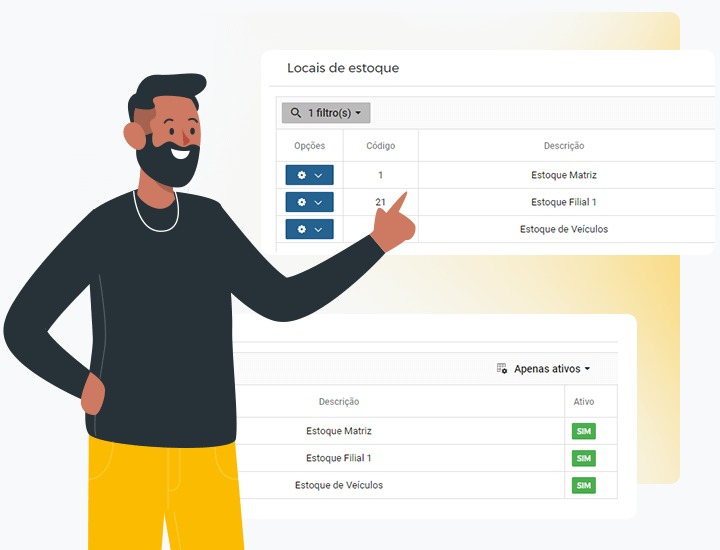Open the Apenas ativos dropdown
This screenshot has height=550, width=720.
(551, 369)
